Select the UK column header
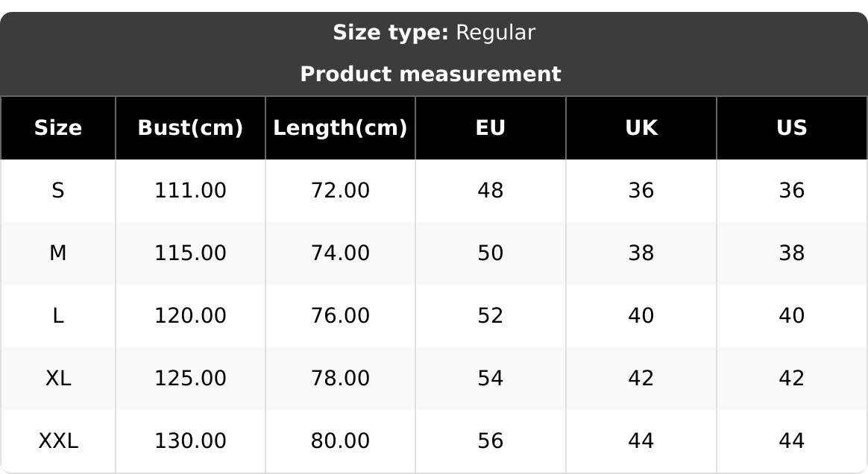 [641, 128]
